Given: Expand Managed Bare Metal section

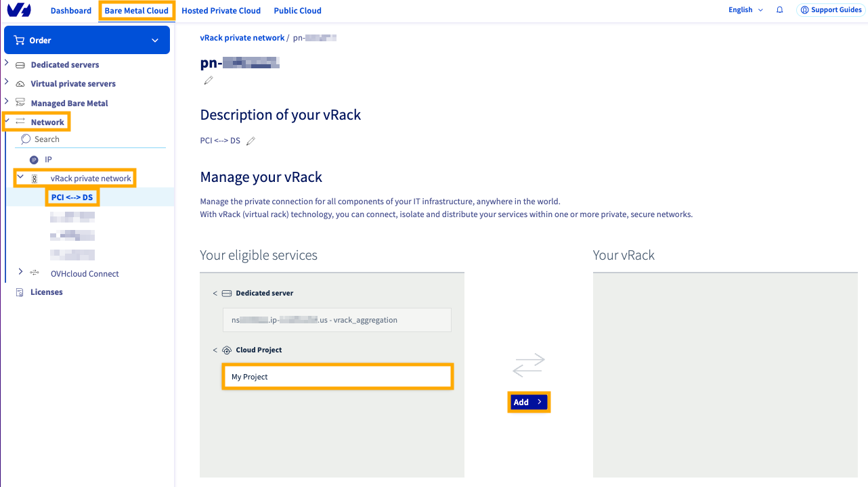Looking at the screenshot, I should (7, 101).
